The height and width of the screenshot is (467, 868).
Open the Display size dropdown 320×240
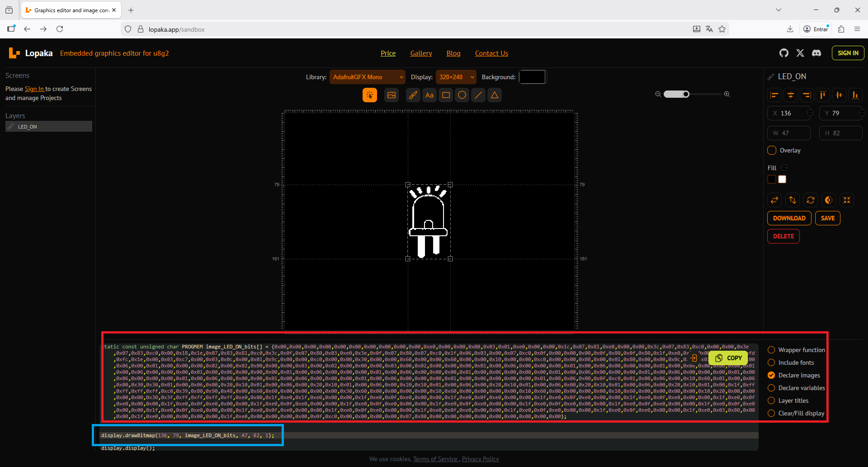tap(456, 77)
